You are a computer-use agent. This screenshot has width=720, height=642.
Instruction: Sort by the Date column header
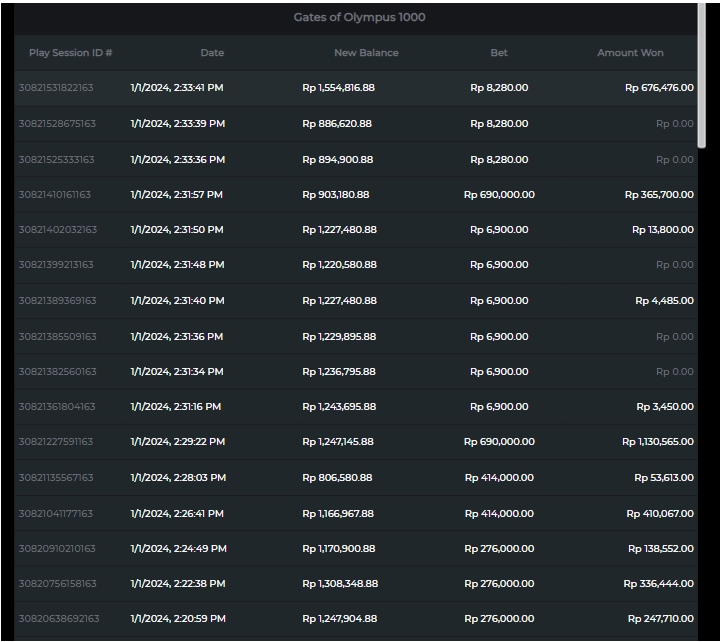coord(212,53)
